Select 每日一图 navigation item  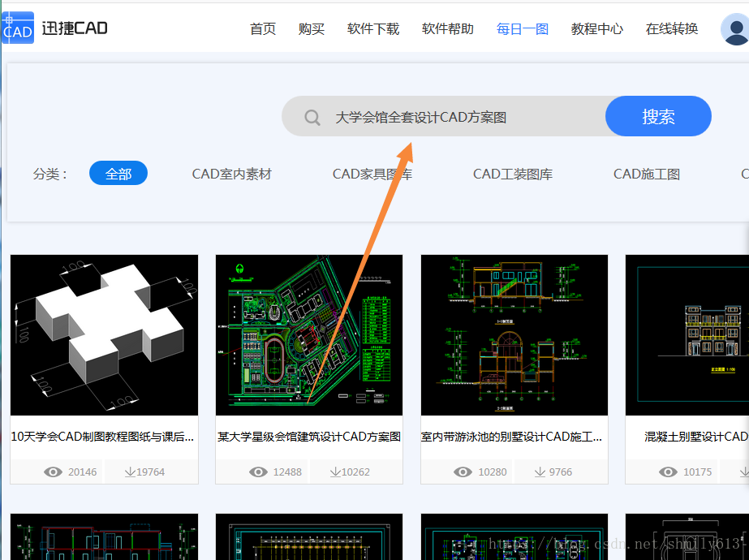pyautogui.click(x=522, y=29)
